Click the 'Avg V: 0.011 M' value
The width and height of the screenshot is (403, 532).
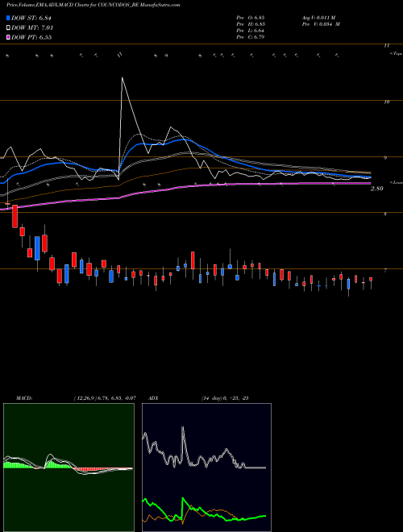coord(319,17)
